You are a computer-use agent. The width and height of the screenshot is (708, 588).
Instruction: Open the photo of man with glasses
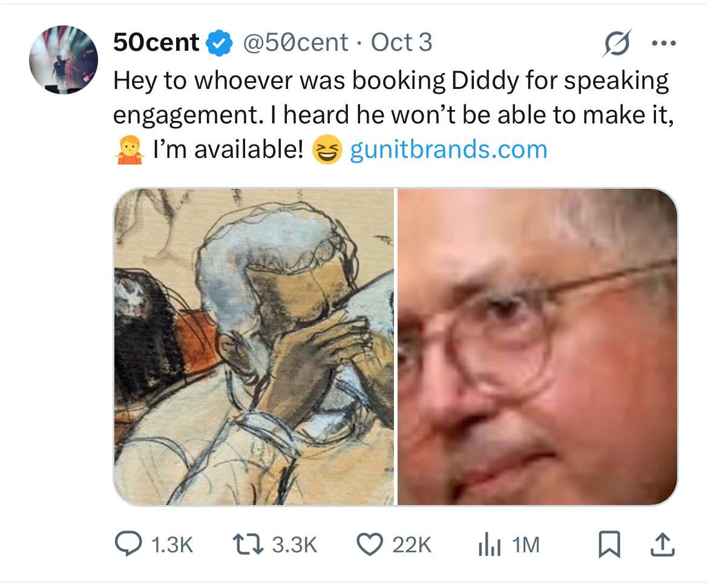coord(537,347)
